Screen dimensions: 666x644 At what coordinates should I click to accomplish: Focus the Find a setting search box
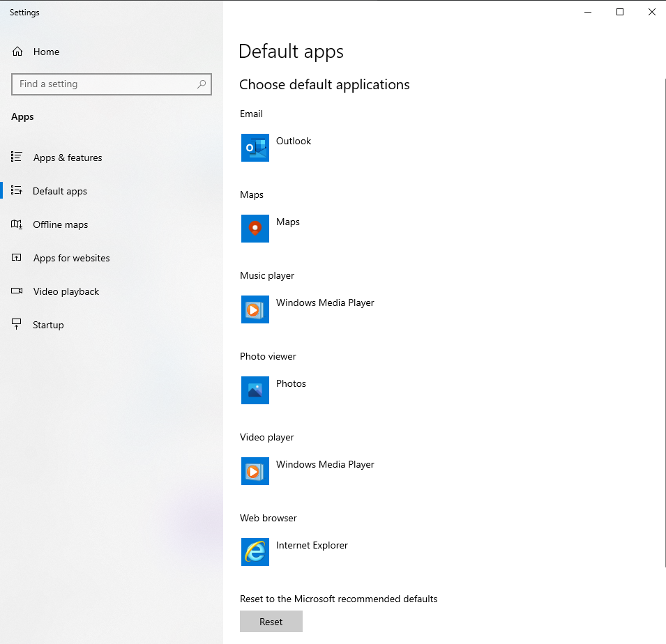point(112,84)
